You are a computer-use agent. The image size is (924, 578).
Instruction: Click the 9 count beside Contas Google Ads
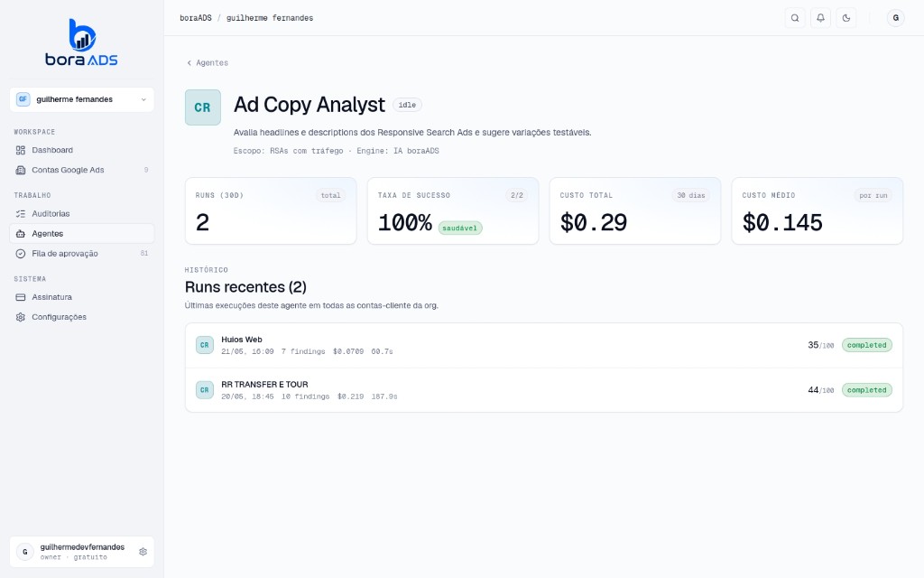click(x=146, y=170)
